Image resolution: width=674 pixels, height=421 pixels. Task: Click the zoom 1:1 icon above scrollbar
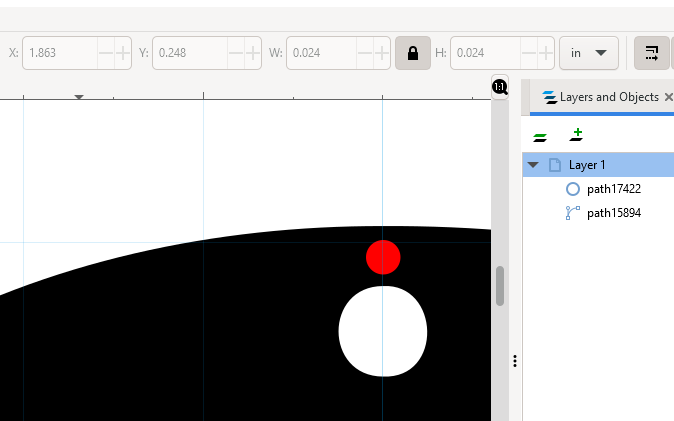click(x=500, y=88)
